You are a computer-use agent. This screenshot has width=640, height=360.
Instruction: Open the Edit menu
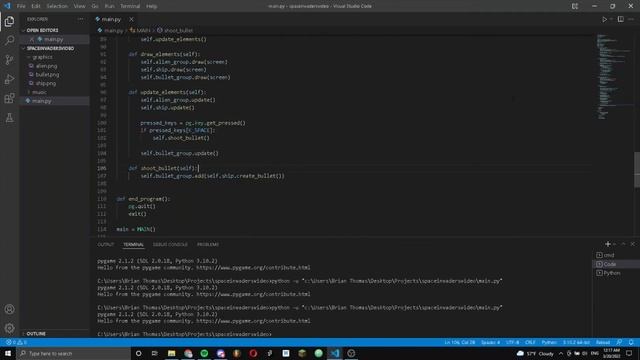click(x=36, y=6)
